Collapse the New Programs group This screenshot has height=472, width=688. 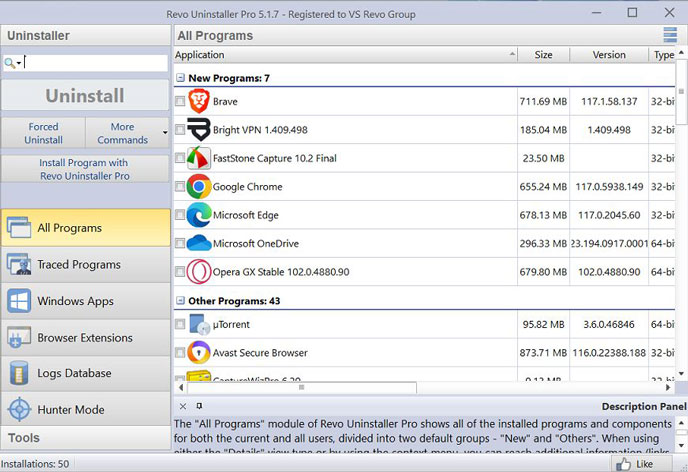click(x=180, y=78)
